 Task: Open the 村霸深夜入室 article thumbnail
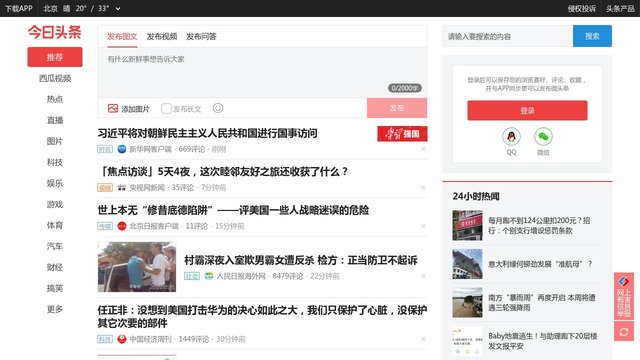pyautogui.click(x=137, y=267)
